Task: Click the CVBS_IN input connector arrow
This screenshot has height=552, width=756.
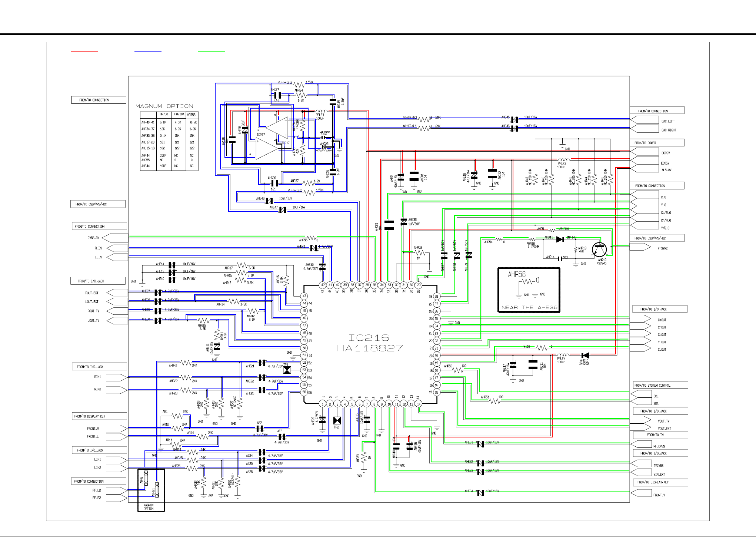Action: pyautogui.click(x=115, y=238)
